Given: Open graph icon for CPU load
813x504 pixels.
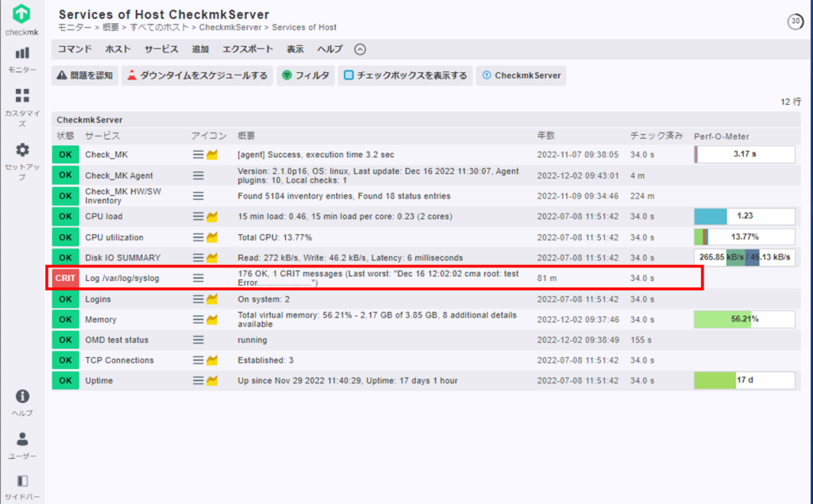Looking at the screenshot, I should (x=212, y=216).
